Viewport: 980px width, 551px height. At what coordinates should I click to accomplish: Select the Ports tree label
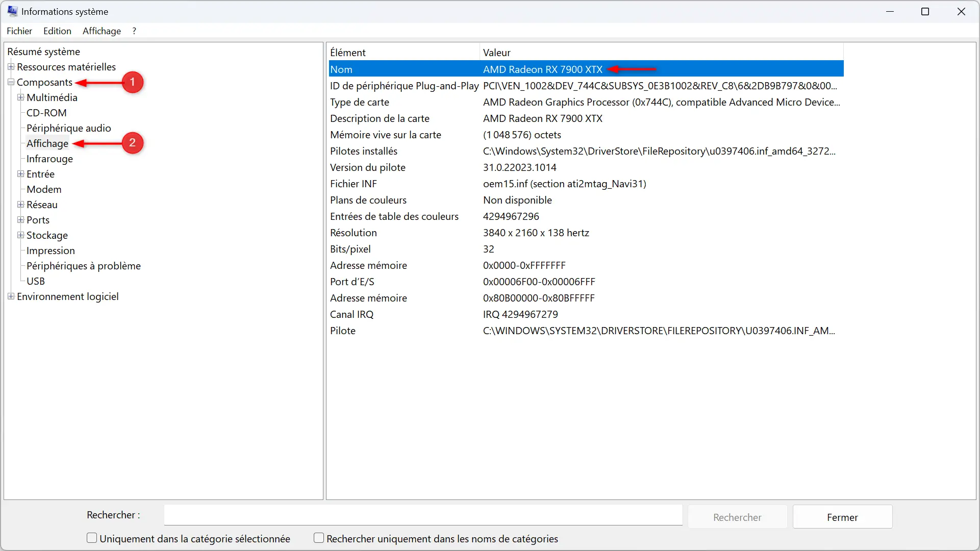[x=38, y=220]
